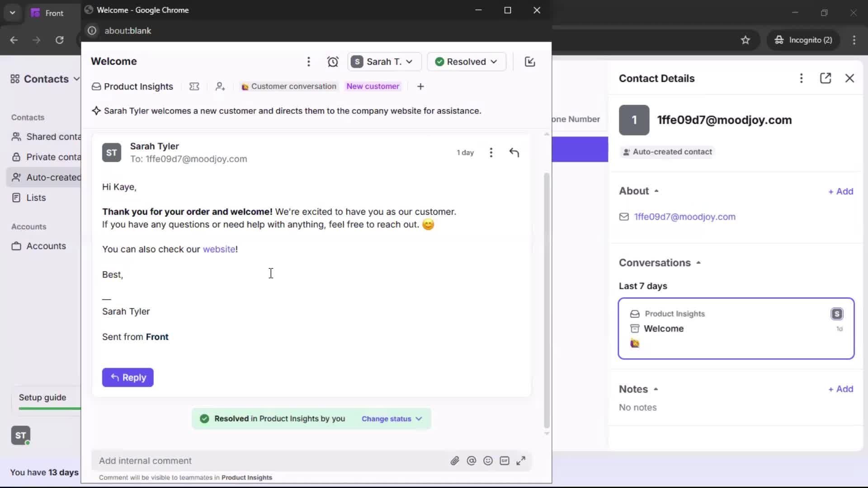Image resolution: width=868 pixels, height=488 pixels.
Task: Reply to Sarah Tyler's message via arrow icon
Action: [515, 152]
